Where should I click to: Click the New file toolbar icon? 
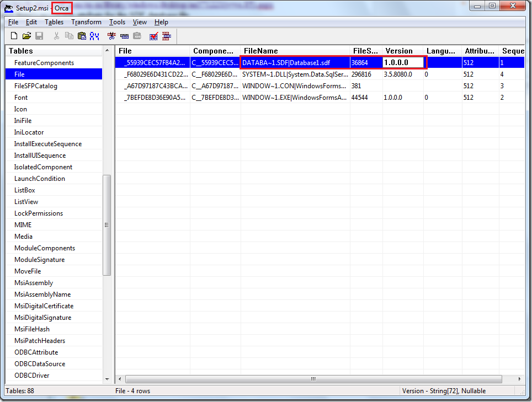14,36
